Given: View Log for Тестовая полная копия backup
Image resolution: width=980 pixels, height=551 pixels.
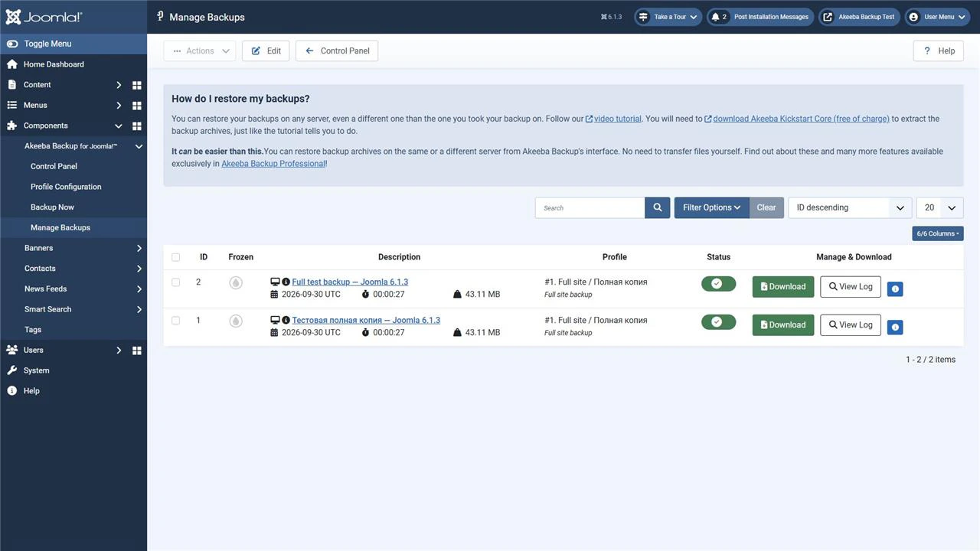Looking at the screenshot, I should [851, 325].
